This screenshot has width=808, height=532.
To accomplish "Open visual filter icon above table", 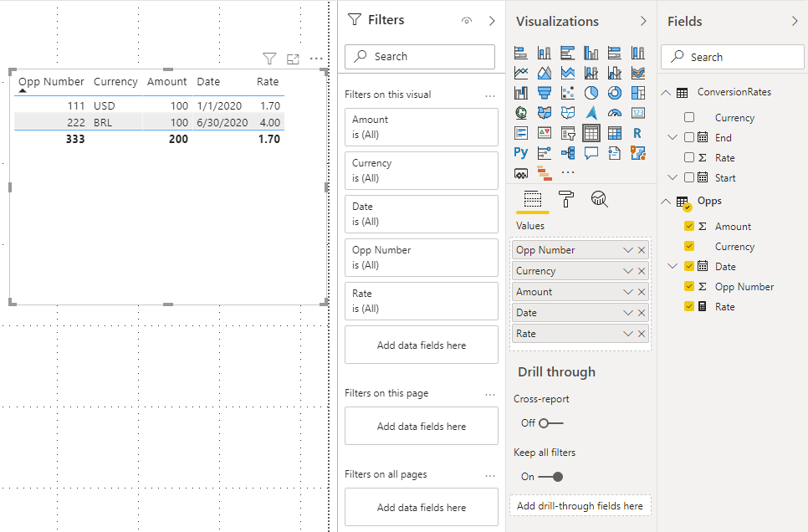I will coord(269,59).
